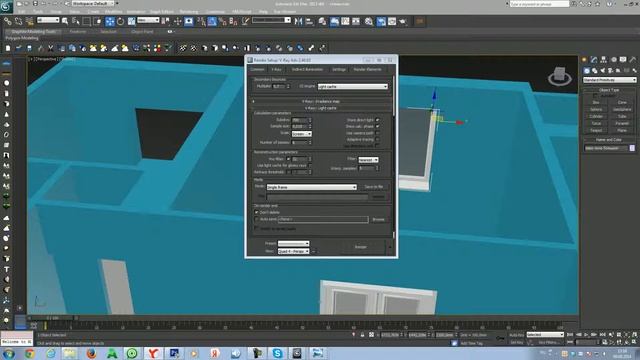
Task: Expand the V-Ray Irradiance map rollout
Action: [x=321, y=101]
